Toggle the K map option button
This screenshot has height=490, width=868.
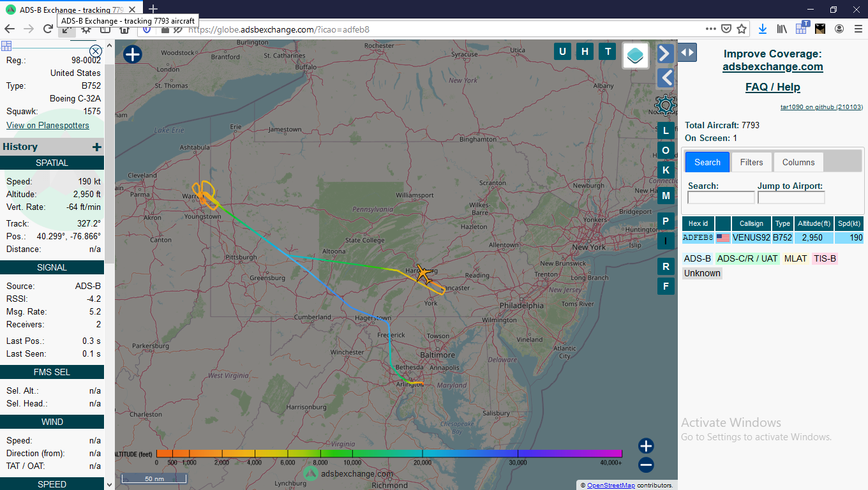tap(666, 170)
